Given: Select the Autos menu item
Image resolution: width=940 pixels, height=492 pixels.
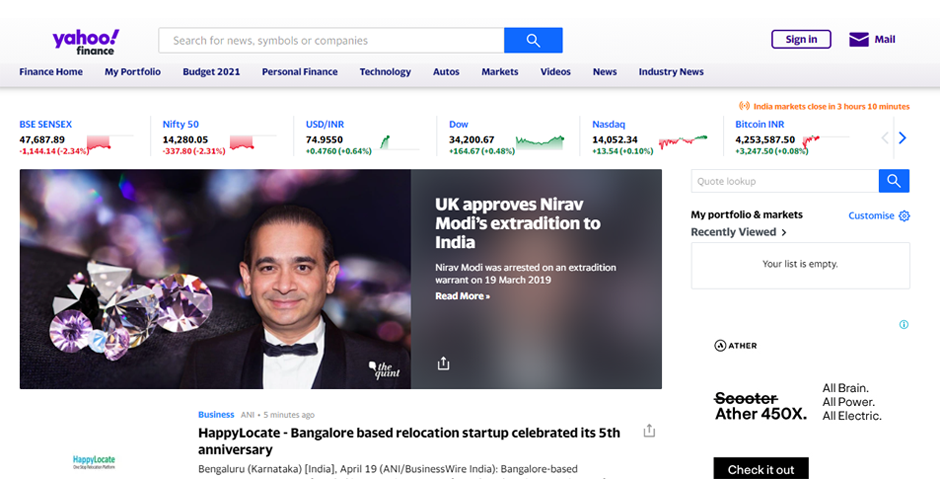Looking at the screenshot, I should pyautogui.click(x=446, y=71).
